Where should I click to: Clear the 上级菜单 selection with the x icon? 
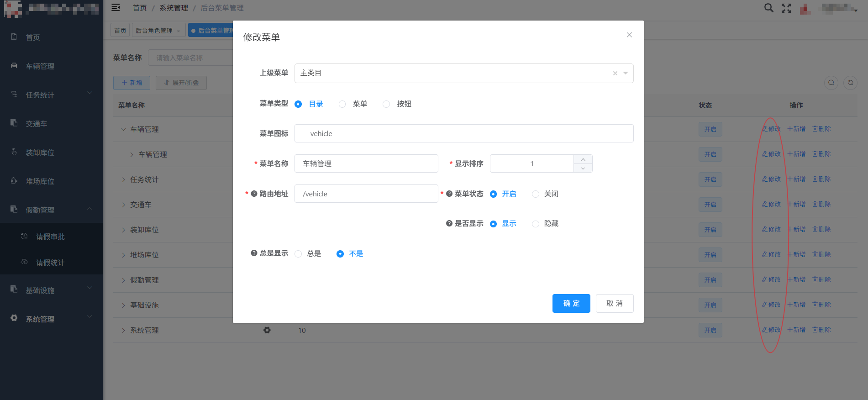click(x=615, y=73)
